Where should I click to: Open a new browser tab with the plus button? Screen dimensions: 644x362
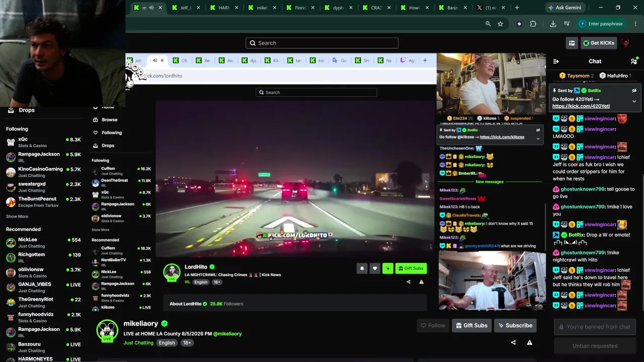tap(517, 8)
